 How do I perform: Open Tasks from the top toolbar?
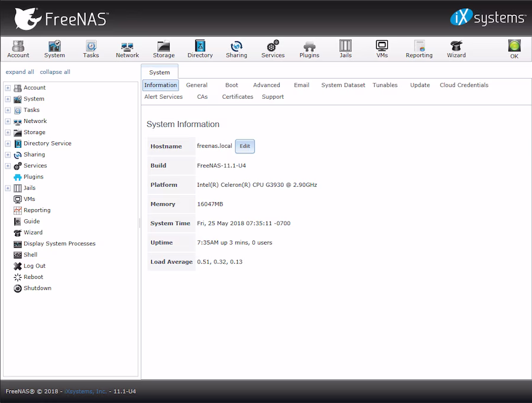click(x=91, y=49)
